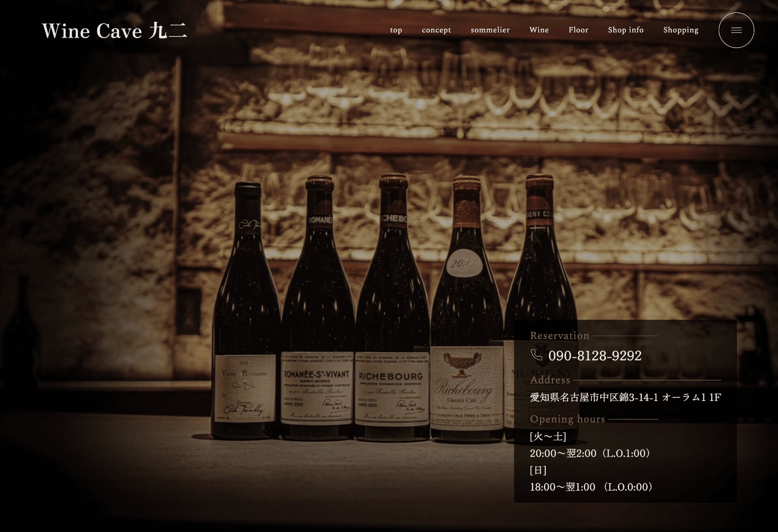778x532 pixels.
Task: Click the Tuesday–Saturday hours line 20:00〜翌2:00
Action: pyautogui.click(x=591, y=453)
